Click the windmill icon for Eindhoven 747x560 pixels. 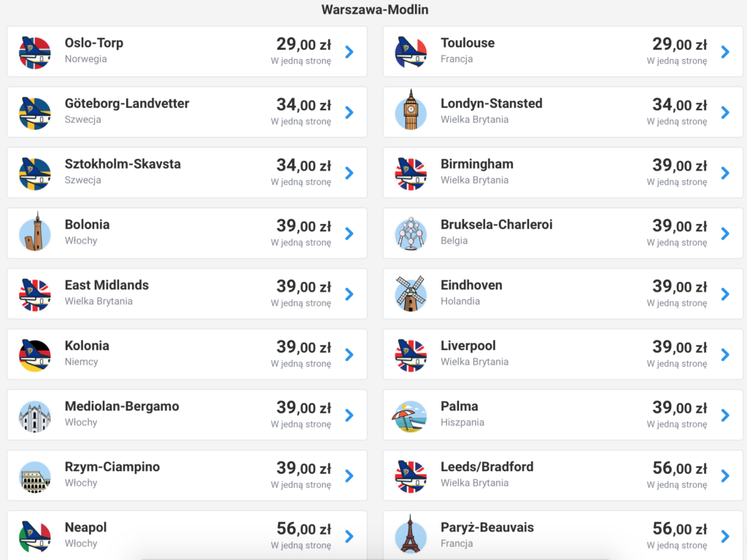tap(411, 294)
